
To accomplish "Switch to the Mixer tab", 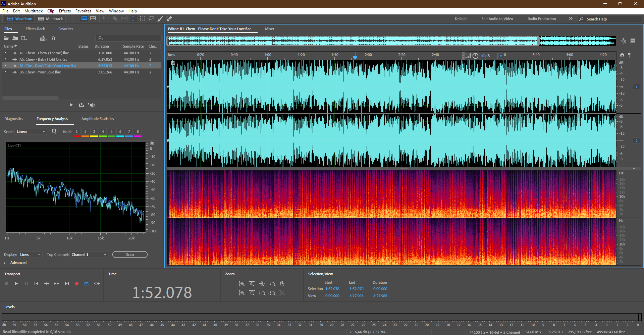I will pyautogui.click(x=270, y=29).
